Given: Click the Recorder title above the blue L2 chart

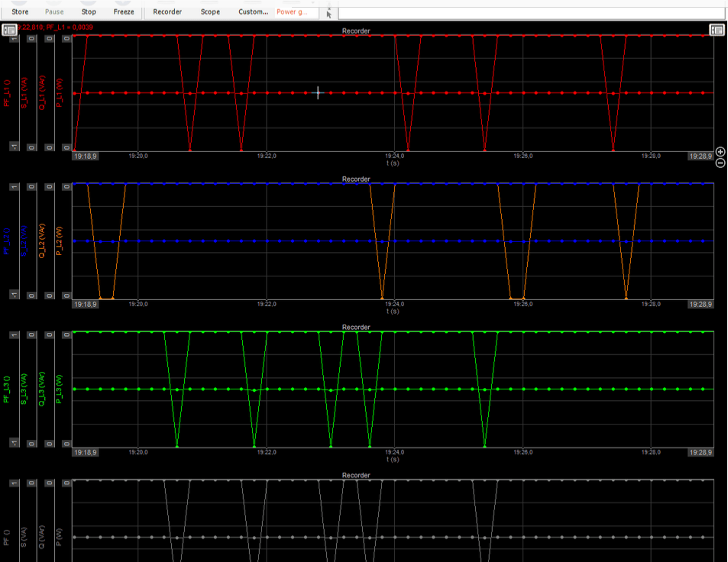Looking at the screenshot, I should [356, 179].
